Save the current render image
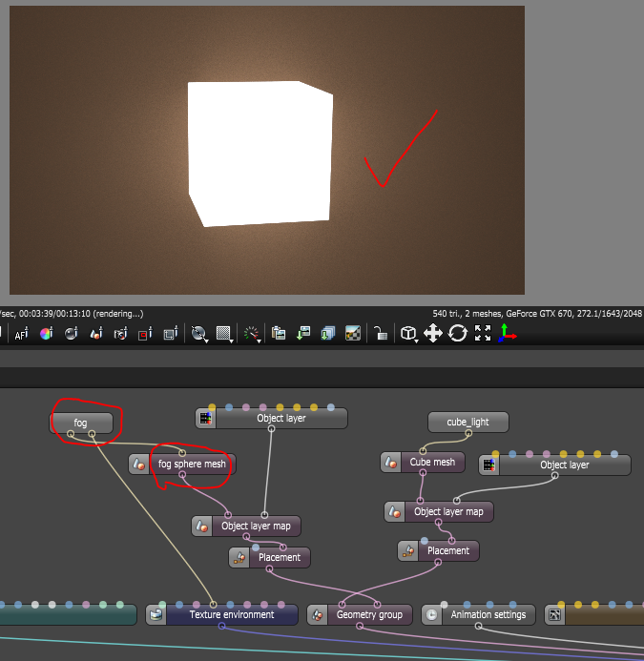 [x=303, y=334]
